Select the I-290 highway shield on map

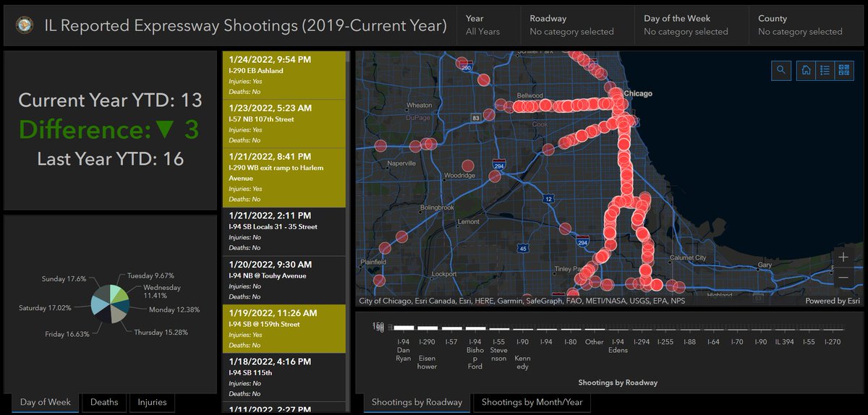pos(467,67)
